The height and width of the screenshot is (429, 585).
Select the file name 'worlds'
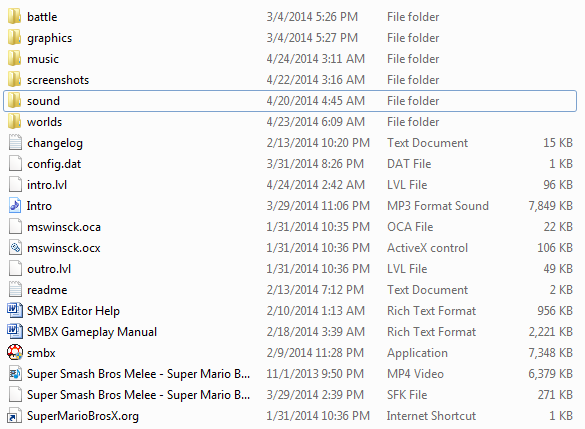[x=44, y=122]
